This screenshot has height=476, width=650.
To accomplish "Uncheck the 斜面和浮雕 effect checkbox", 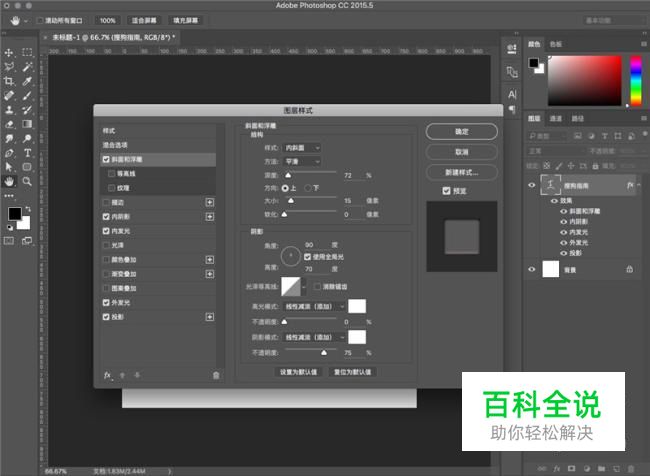I will (106, 159).
